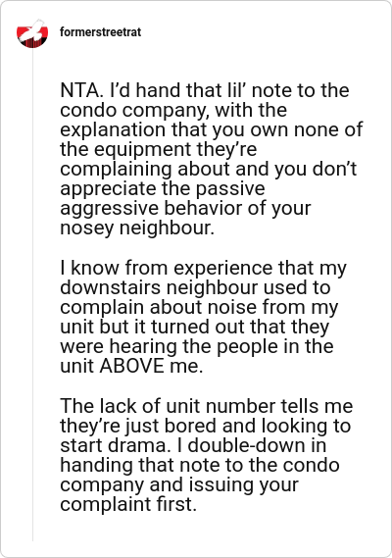
Task: Click the phrase "nosey neighbour."
Action: [x=137, y=228]
